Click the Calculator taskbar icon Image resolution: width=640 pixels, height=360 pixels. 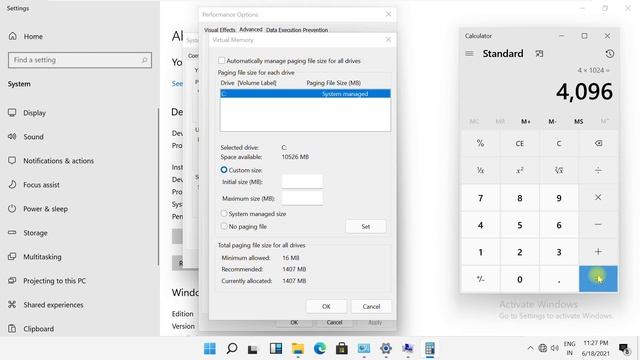click(430, 348)
